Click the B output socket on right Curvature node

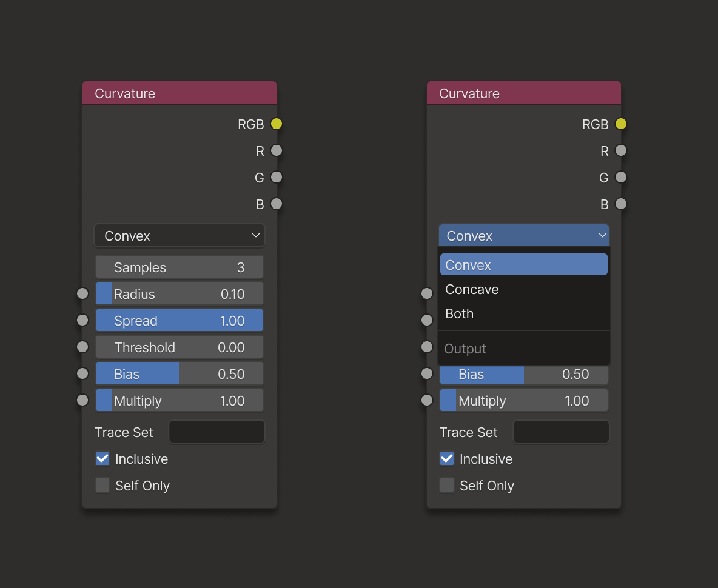[x=620, y=204]
